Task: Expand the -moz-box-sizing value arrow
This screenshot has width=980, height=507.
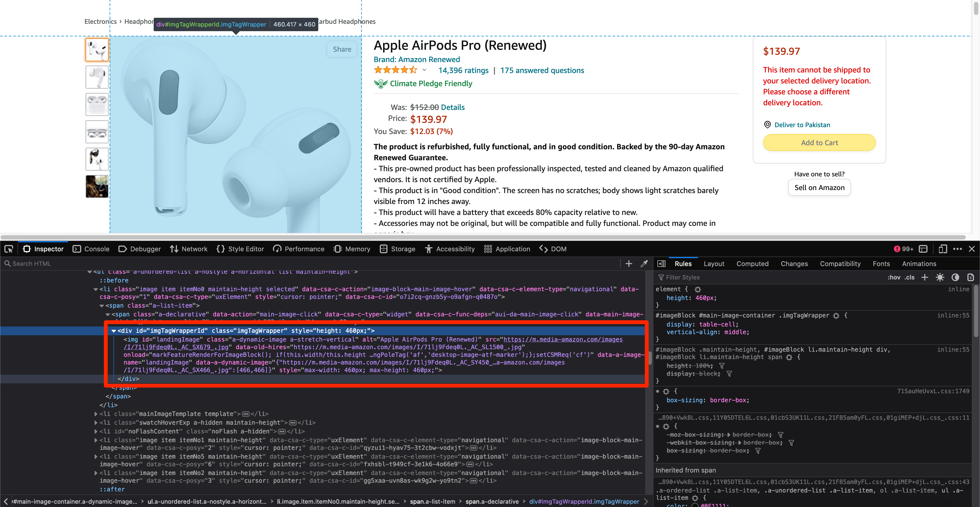Action: point(728,435)
